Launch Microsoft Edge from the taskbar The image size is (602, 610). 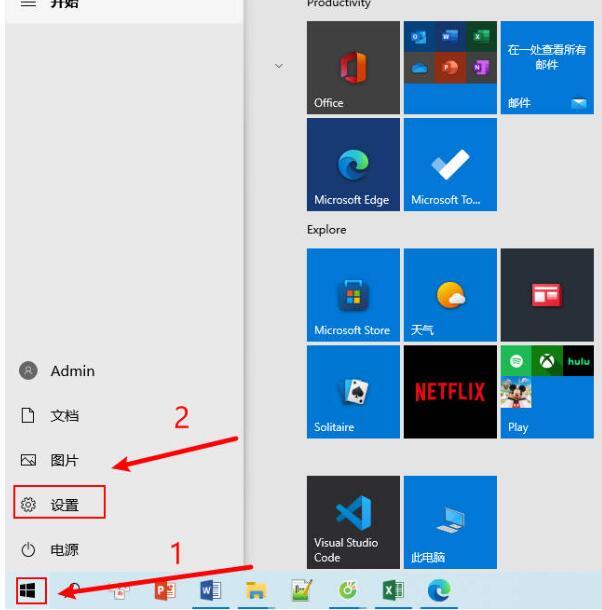pos(439,591)
